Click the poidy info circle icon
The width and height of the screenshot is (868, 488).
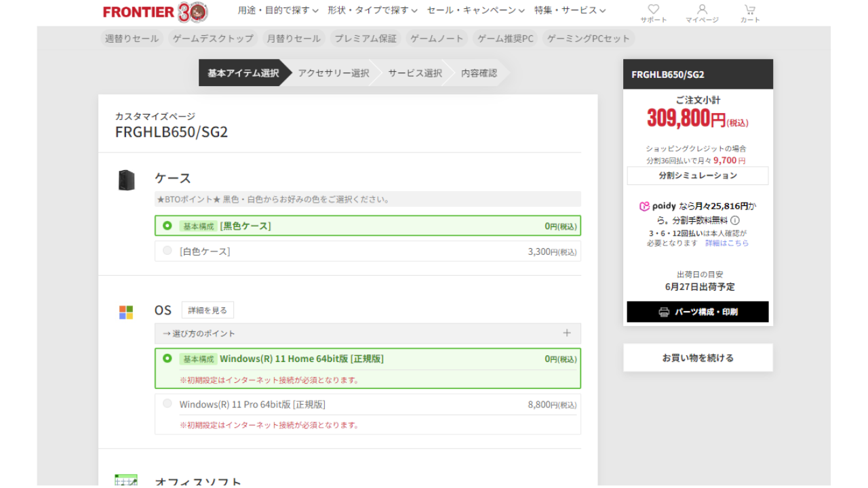click(x=735, y=220)
